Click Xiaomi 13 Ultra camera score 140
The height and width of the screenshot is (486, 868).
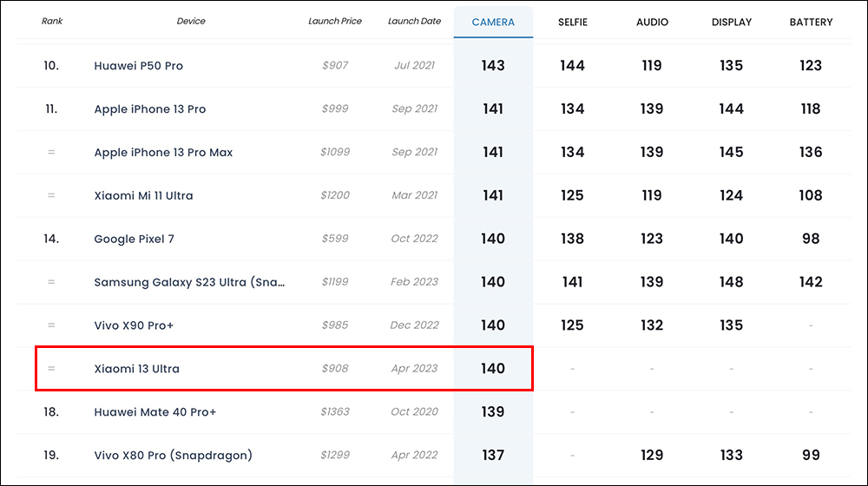[x=493, y=369]
